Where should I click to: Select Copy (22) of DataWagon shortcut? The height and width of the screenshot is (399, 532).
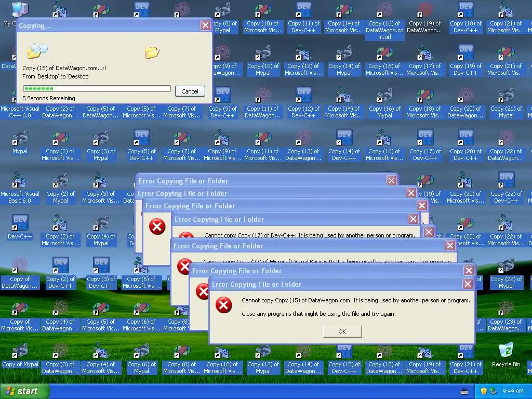click(506, 146)
